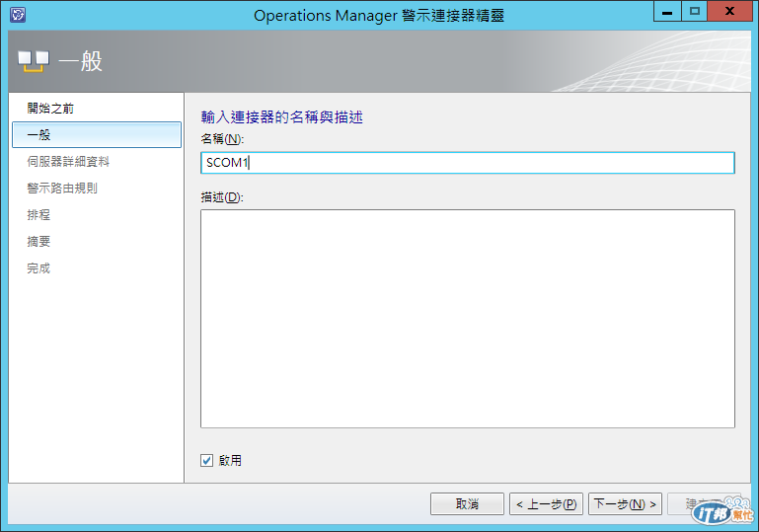Maximize the wizard window
Screen dimensions: 759x532
click(695, 11)
